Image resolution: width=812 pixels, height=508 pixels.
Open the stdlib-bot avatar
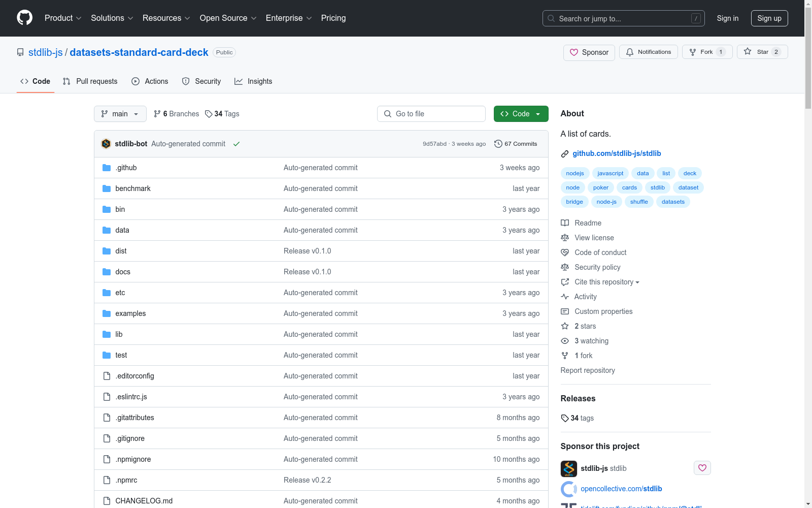click(106, 144)
